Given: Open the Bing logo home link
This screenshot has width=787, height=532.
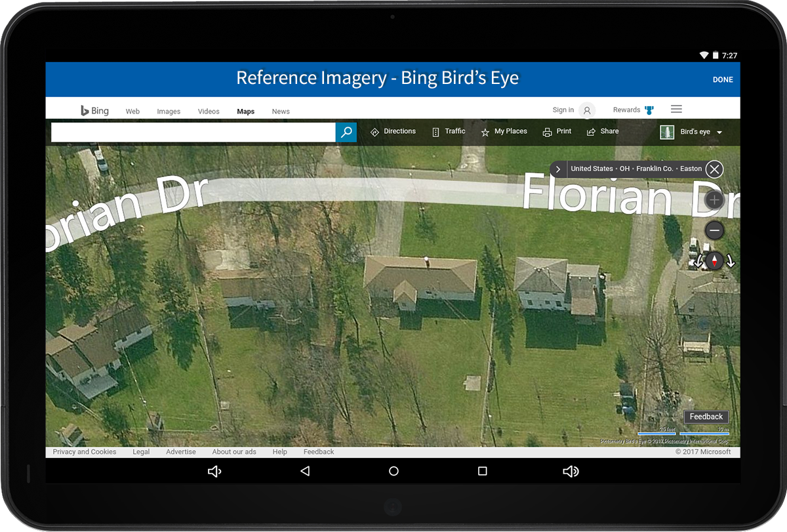Looking at the screenshot, I should coord(94,110).
